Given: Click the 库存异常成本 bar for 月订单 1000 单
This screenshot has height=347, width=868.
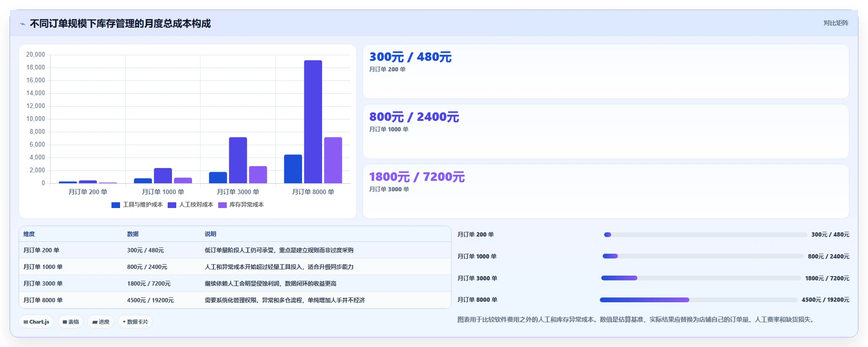Looking at the screenshot, I should pyautogui.click(x=183, y=180).
